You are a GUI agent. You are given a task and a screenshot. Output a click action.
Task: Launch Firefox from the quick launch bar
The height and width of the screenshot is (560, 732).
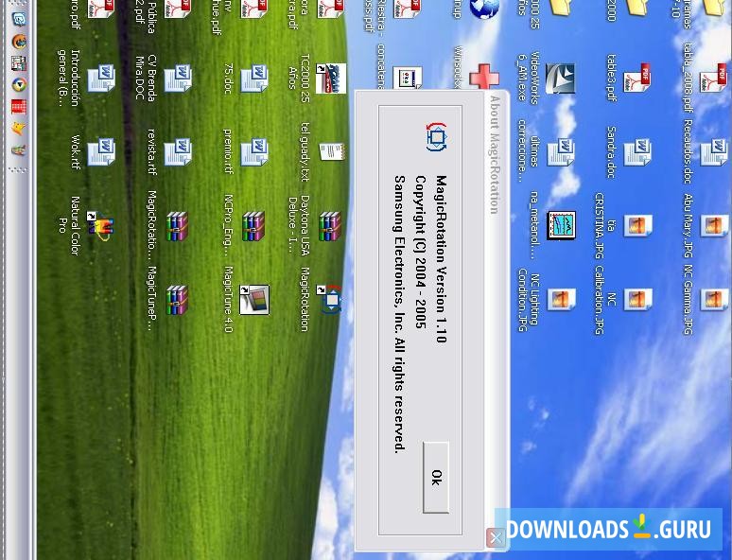point(19,42)
